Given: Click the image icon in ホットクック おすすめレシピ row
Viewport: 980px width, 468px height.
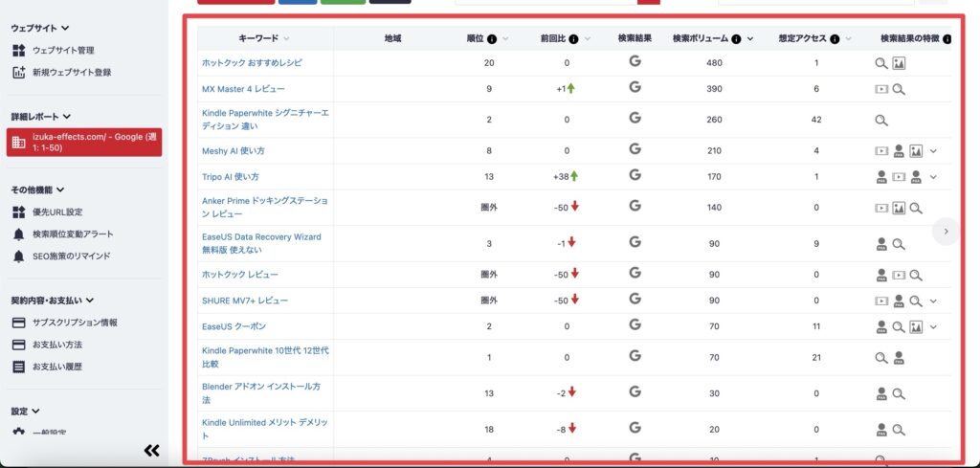Looking at the screenshot, I should pyautogui.click(x=899, y=63).
